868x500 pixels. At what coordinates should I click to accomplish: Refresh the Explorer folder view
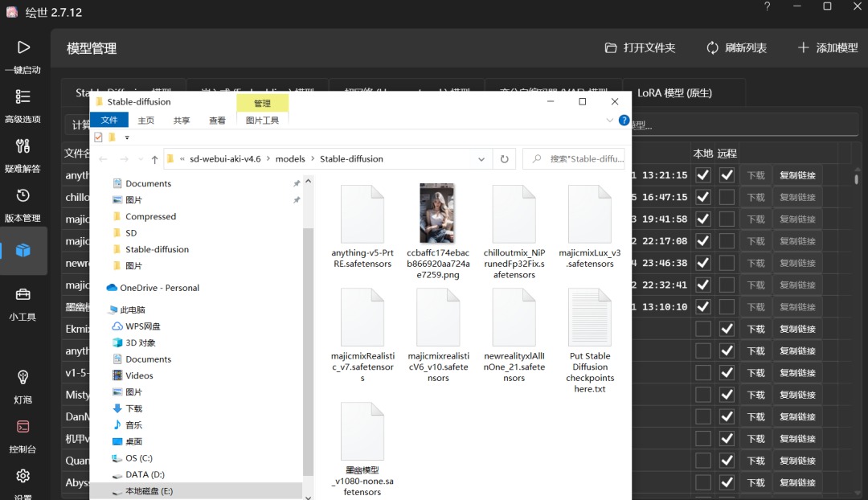click(x=504, y=159)
